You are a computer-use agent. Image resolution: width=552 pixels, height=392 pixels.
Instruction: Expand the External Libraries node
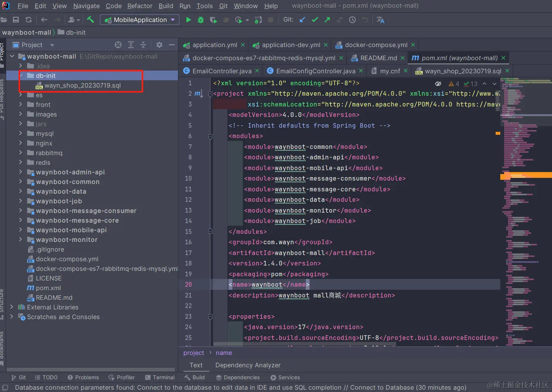12,307
